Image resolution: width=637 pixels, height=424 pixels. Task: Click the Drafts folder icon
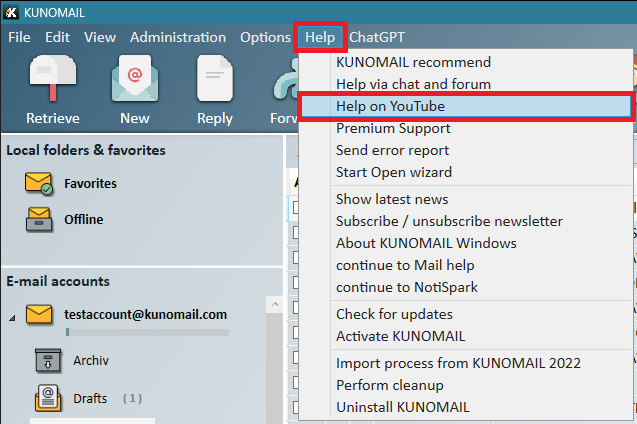pos(48,398)
